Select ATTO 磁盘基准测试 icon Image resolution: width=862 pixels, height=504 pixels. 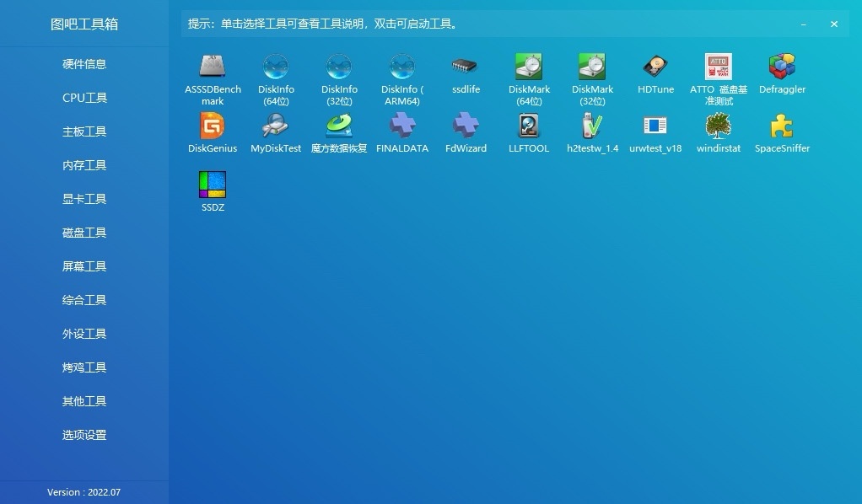(x=719, y=67)
